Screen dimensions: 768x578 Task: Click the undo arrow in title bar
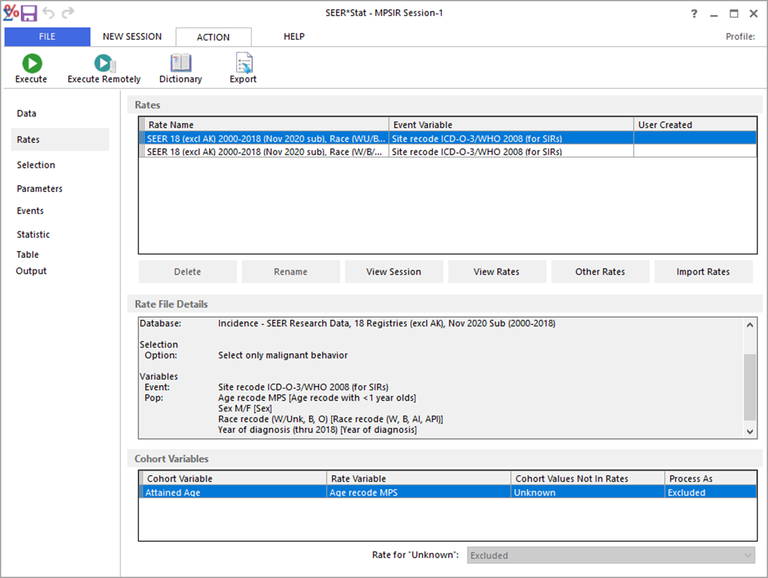tap(49, 13)
